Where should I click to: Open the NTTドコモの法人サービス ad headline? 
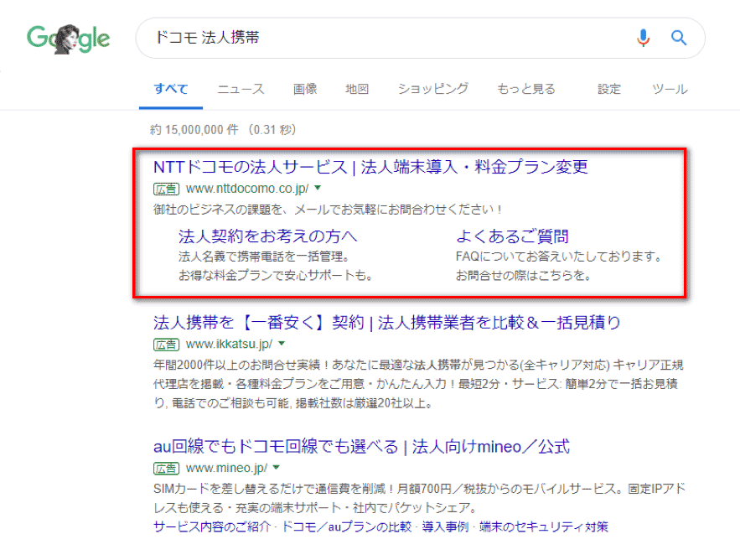click(371, 166)
